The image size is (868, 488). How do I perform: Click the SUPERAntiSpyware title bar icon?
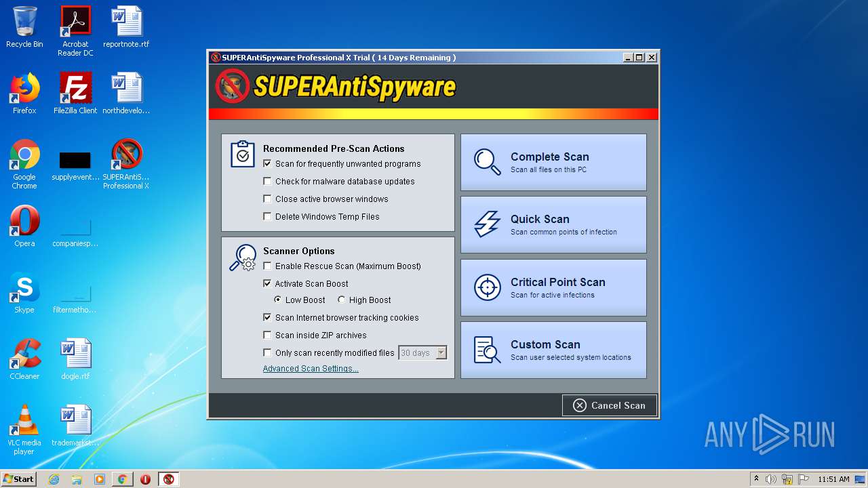tap(216, 58)
